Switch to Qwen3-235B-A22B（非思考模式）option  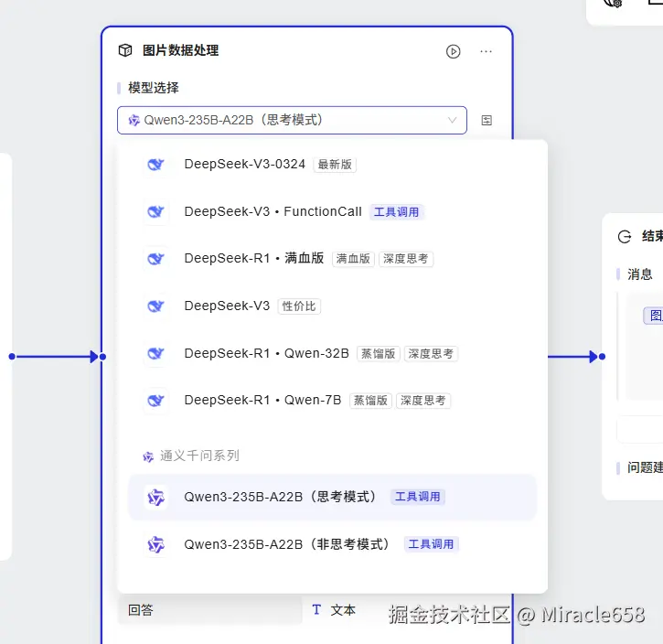332,544
